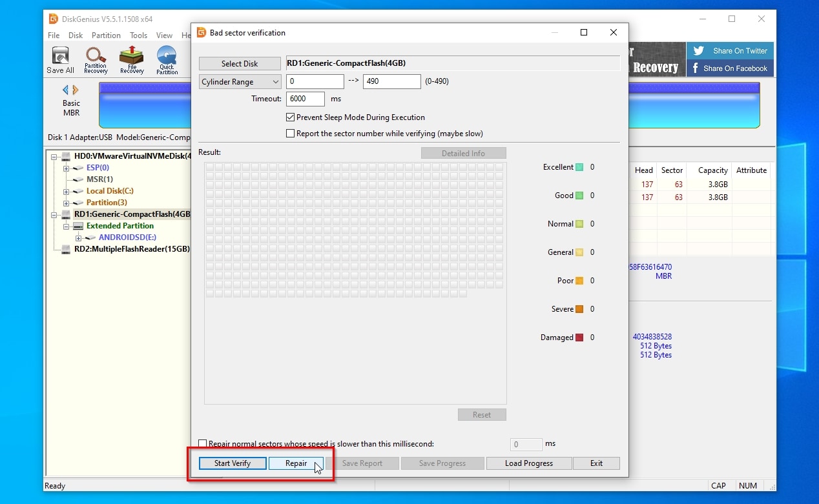Image resolution: width=819 pixels, height=504 pixels.
Task: Enable Prevent Sleep Mode During Execution
Action: pos(290,117)
